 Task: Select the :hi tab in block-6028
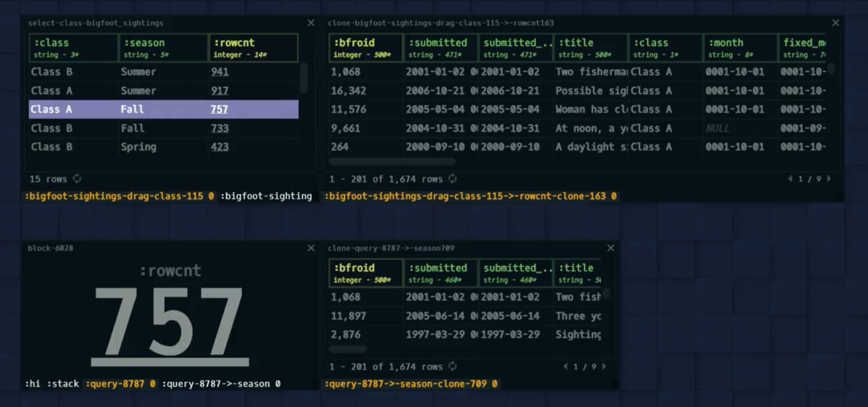[x=33, y=384]
